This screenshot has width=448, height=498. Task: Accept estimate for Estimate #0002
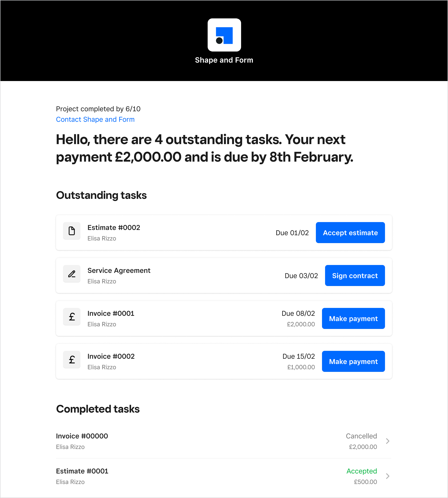point(350,232)
